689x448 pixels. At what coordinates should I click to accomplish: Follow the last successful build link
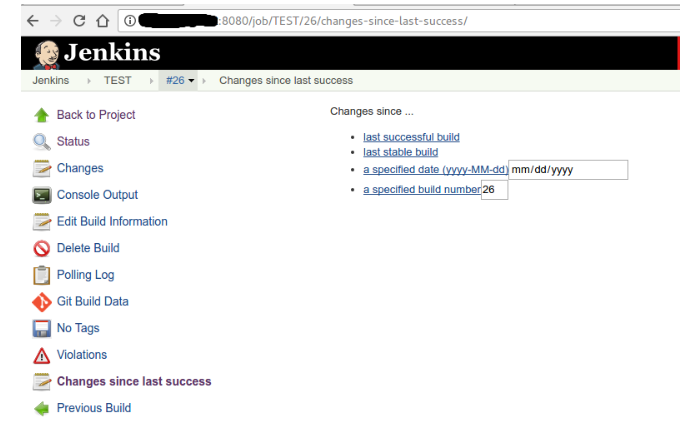[x=411, y=137]
